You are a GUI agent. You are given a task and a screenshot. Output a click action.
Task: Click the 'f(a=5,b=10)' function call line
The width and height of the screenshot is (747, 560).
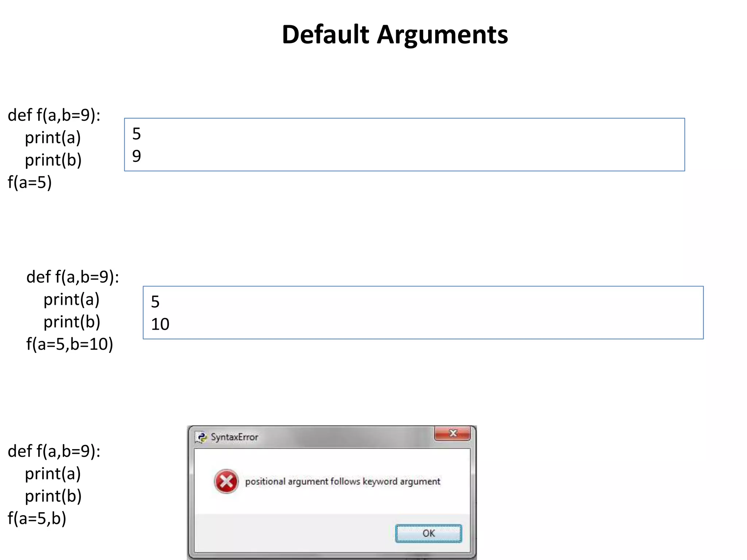pyautogui.click(x=70, y=344)
